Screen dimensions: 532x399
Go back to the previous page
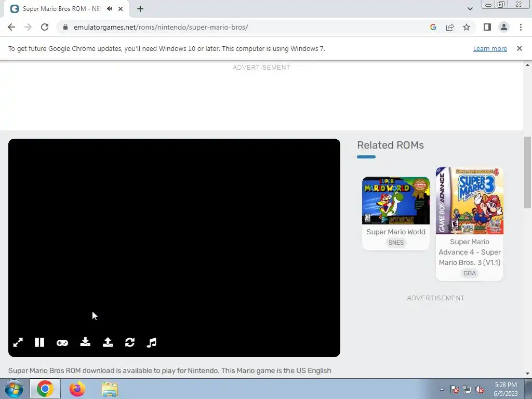pyautogui.click(x=11, y=27)
